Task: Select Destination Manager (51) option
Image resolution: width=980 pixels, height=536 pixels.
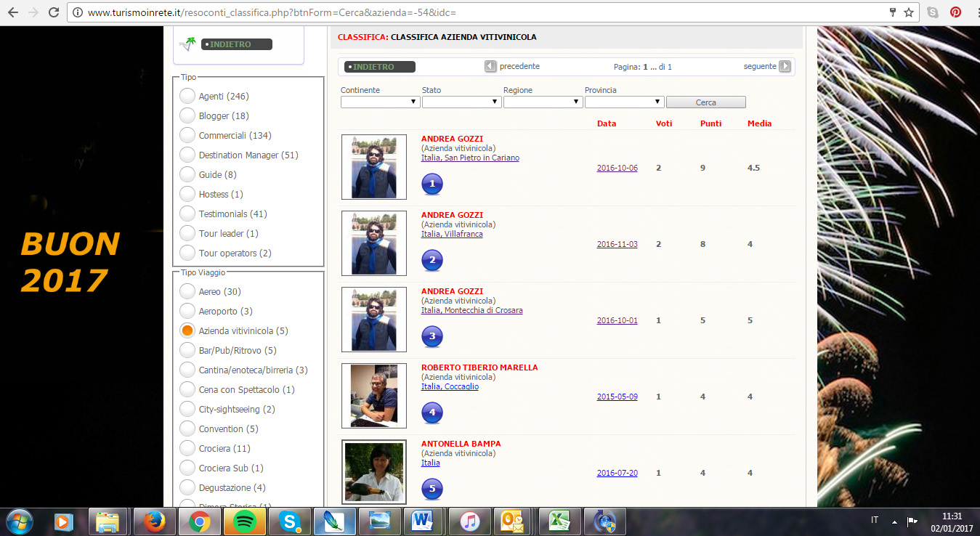Action: pos(187,155)
